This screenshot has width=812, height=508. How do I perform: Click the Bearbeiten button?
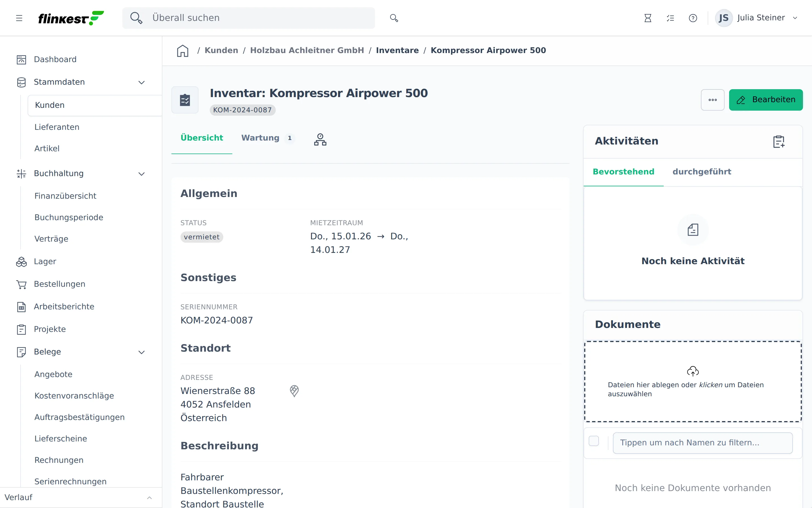766,100
